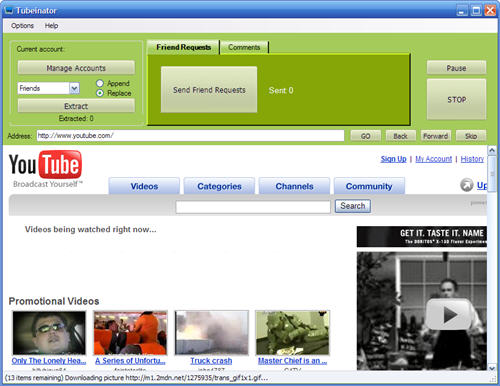The height and width of the screenshot is (386, 500).
Task: Click the Upload arrow icon
Action: pos(467,185)
